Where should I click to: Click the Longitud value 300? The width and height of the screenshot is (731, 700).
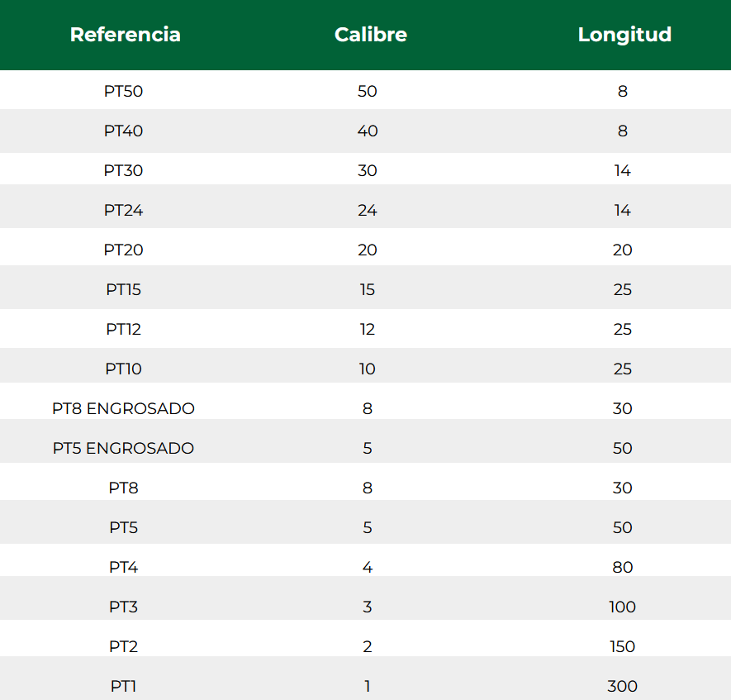coord(622,686)
